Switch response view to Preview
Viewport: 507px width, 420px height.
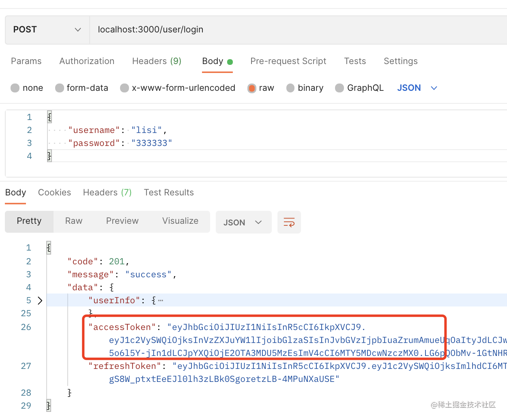(x=122, y=221)
